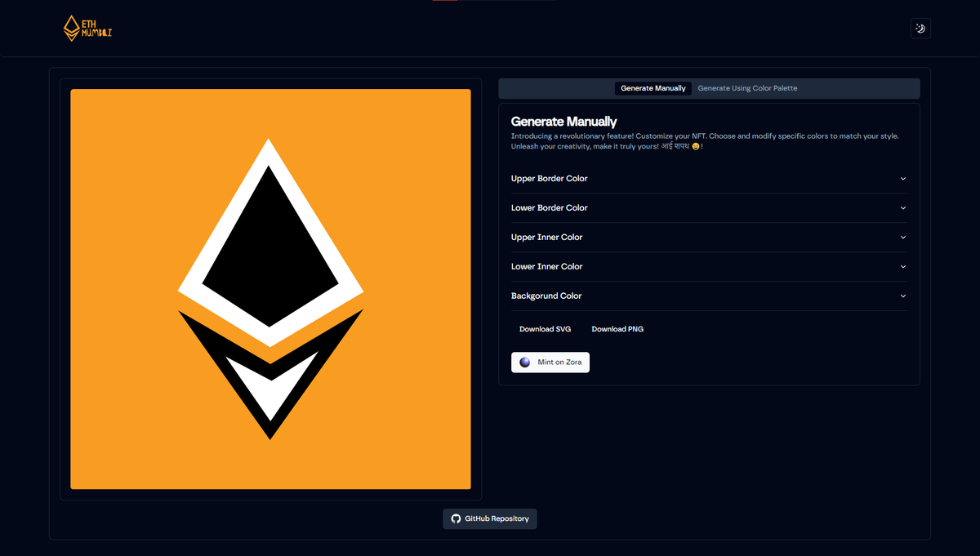Expand Upper Inner Color chevron
Screen dimensions: 980x556
click(903, 238)
